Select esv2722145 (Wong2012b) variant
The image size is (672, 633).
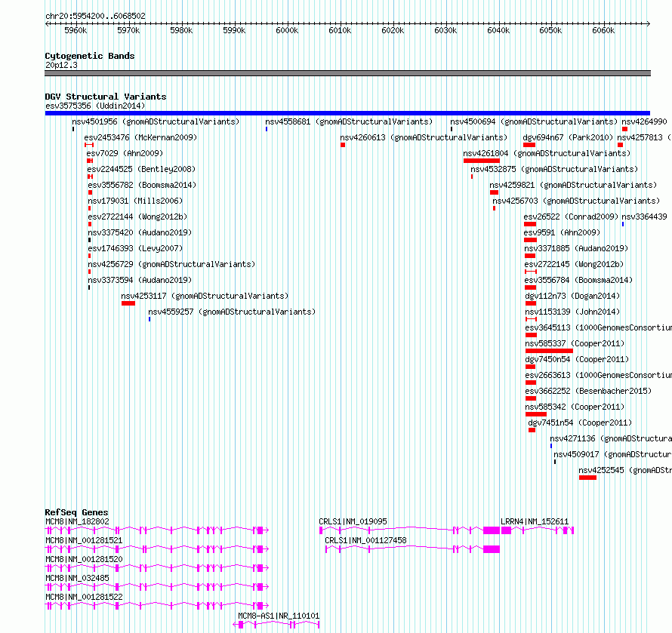tap(574, 264)
